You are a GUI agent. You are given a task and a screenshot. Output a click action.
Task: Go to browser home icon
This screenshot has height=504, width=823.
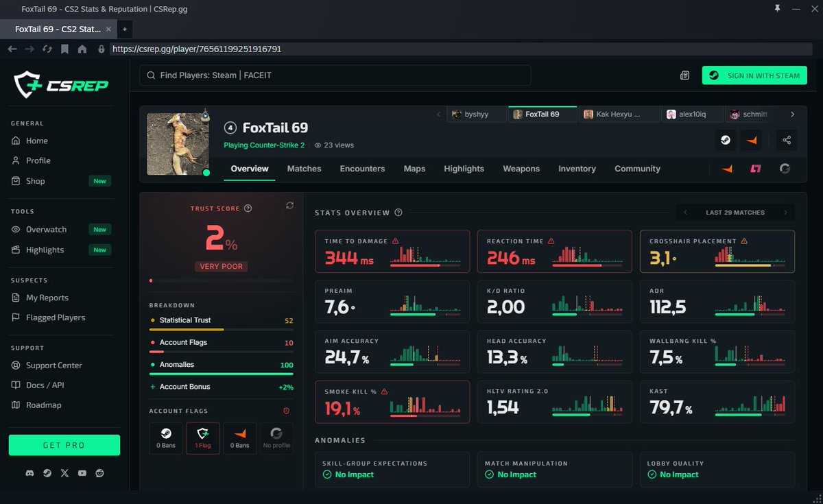point(82,49)
